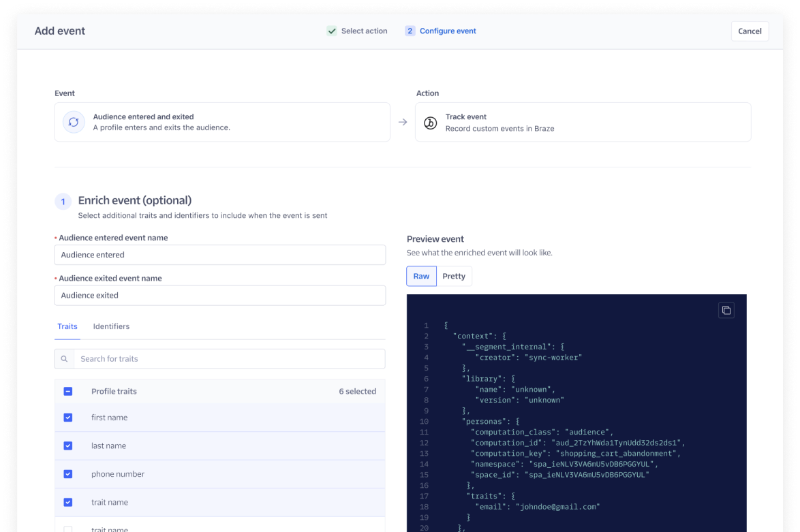Image resolution: width=800 pixels, height=532 pixels.
Task: Open the Traits tab
Action: click(67, 326)
